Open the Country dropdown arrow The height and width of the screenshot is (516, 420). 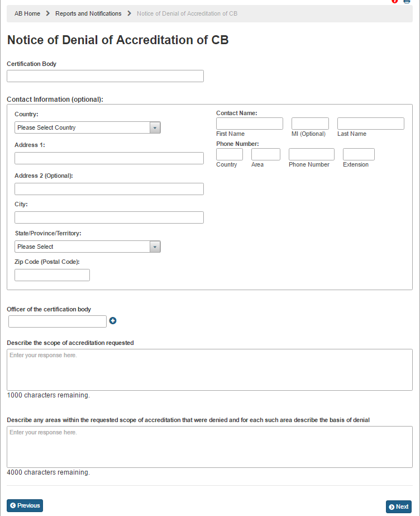(155, 127)
